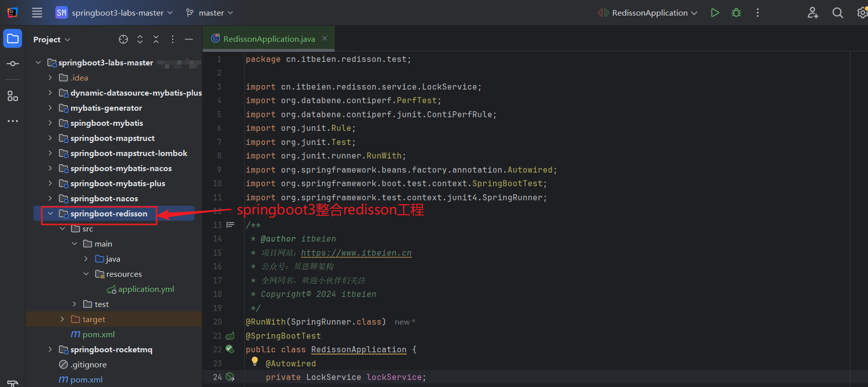Select opened file crosshair in Project panel
The height and width of the screenshot is (387, 868).
(x=123, y=39)
